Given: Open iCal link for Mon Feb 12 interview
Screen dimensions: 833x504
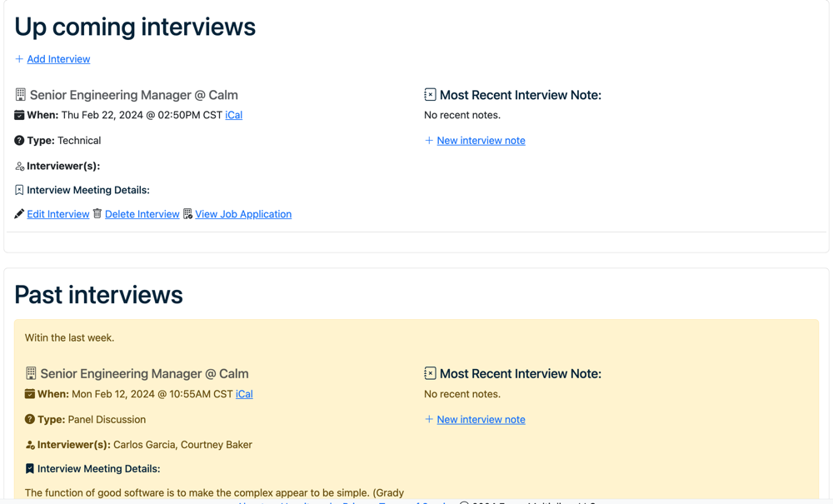Looking at the screenshot, I should point(244,394).
